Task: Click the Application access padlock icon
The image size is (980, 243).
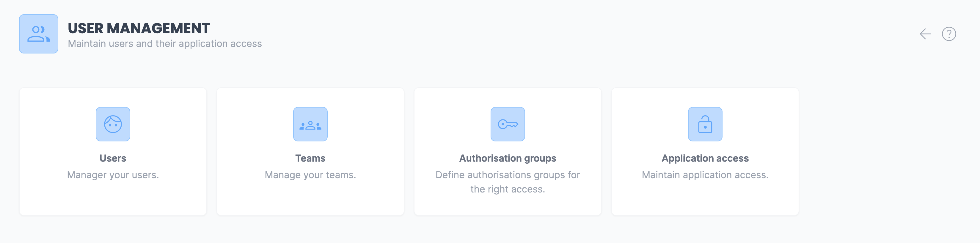Action: (x=705, y=124)
